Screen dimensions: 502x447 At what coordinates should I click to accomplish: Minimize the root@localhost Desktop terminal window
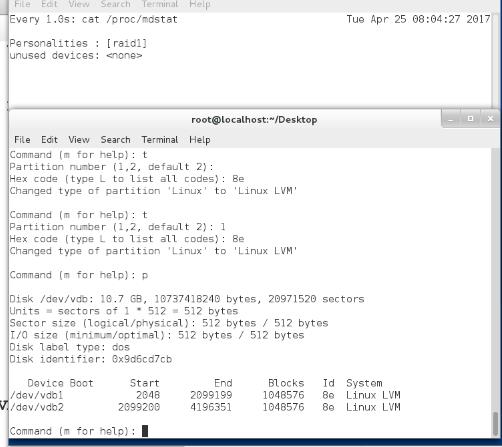click(x=451, y=119)
